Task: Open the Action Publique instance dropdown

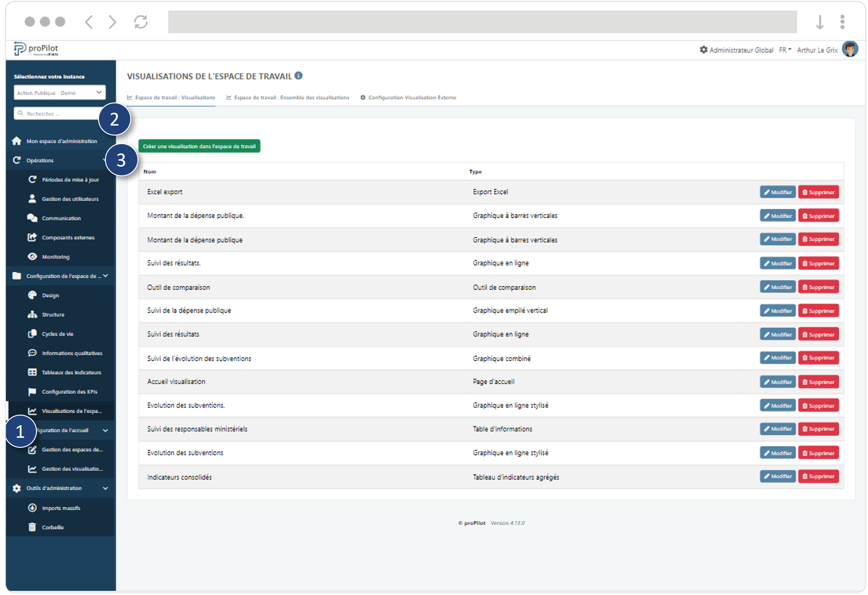Action: [60, 93]
